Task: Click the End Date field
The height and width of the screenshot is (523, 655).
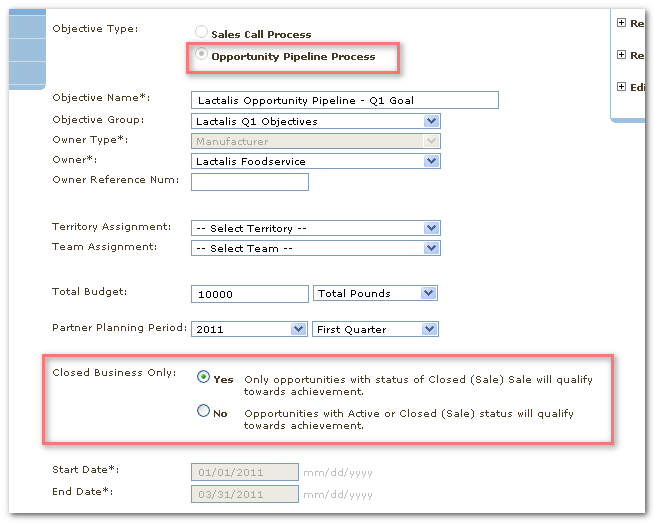Action: (244, 493)
